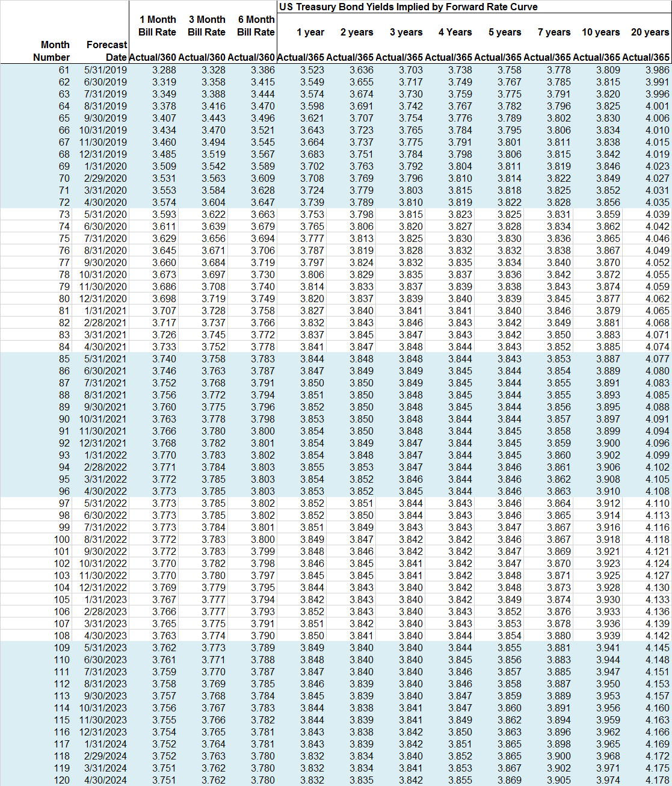Select 6 Month rate 3.794 for 1/31/2023

[x=263, y=599]
